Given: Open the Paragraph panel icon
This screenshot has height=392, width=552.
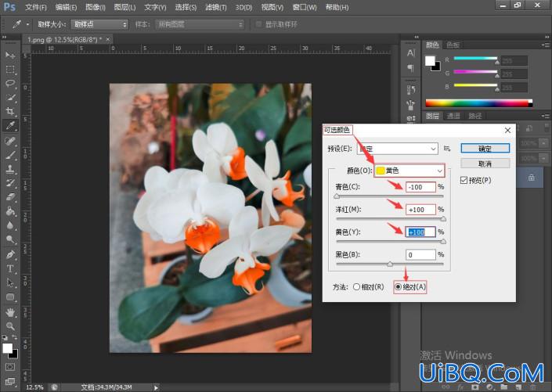Looking at the screenshot, I should point(411,67).
